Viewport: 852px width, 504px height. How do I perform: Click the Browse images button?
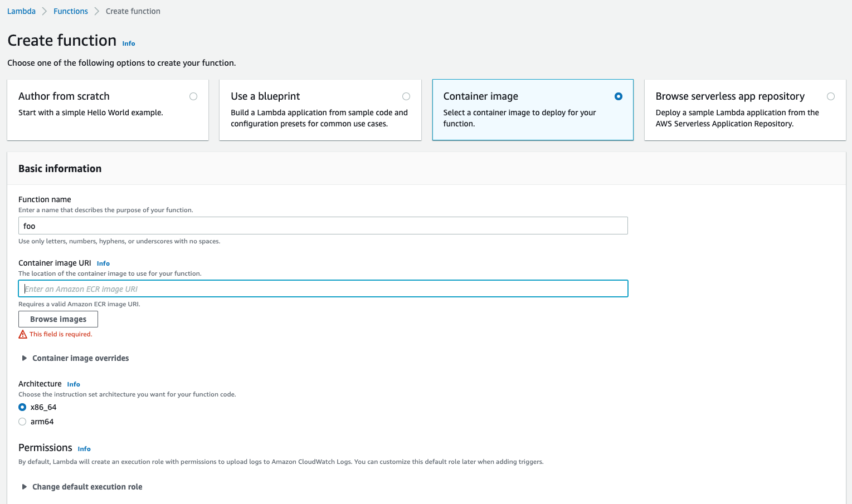[58, 319]
